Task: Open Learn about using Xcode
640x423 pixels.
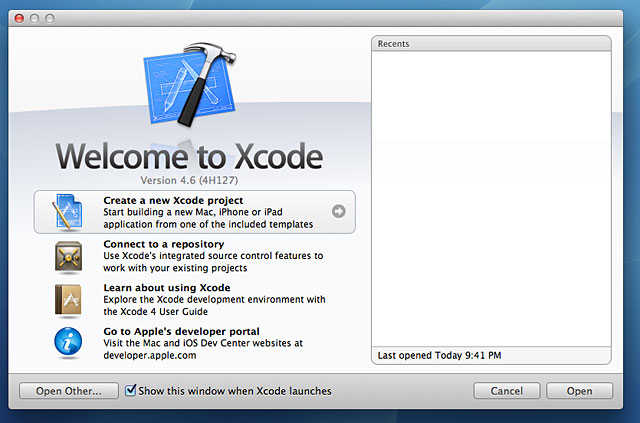Action: [195, 300]
